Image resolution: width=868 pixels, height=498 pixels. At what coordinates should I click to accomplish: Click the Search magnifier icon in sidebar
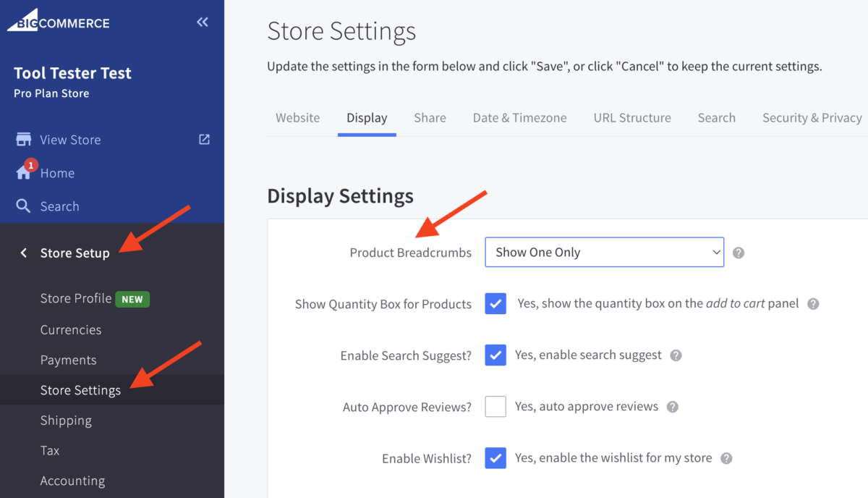pyautogui.click(x=24, y=206)
